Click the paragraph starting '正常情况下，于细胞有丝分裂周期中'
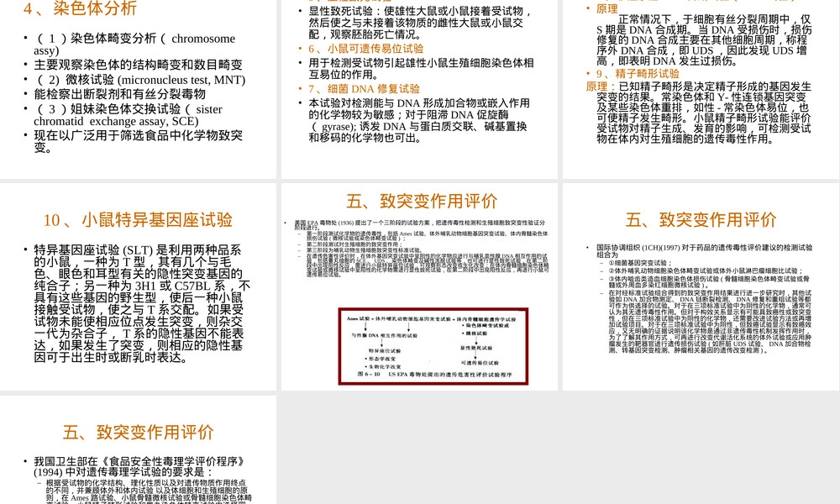 pos(705,40)
